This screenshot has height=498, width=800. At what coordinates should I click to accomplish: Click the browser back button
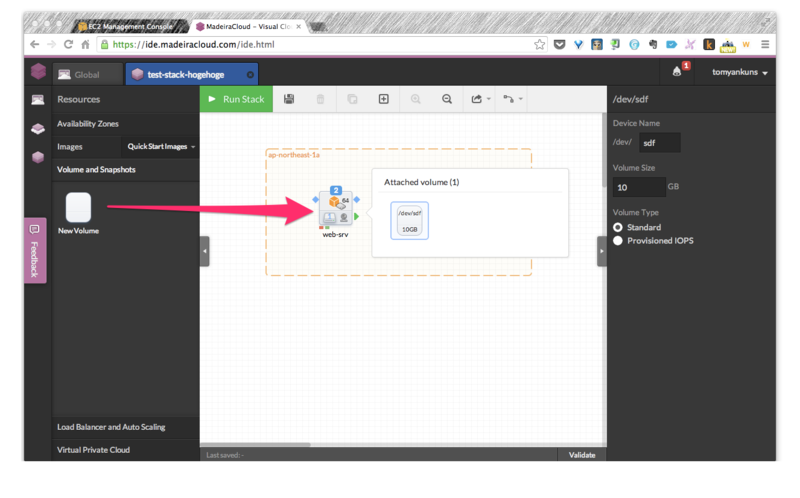(34, 44)
